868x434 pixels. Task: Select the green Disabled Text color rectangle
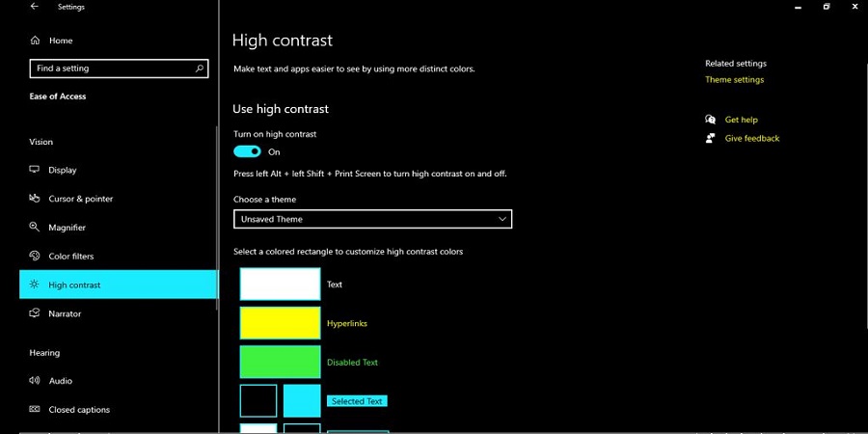click(x=280, y=362)
